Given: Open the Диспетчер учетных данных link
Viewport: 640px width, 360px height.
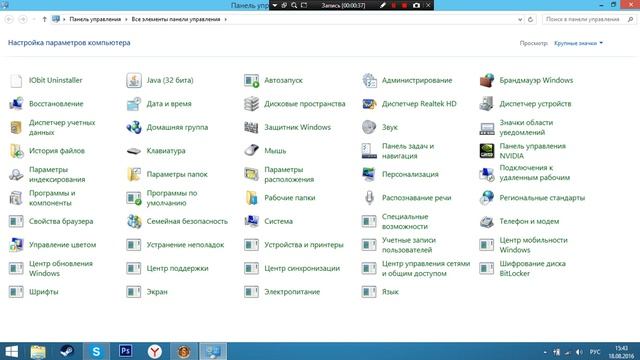Looking at the screenshot, I should (x=62, y=127).
